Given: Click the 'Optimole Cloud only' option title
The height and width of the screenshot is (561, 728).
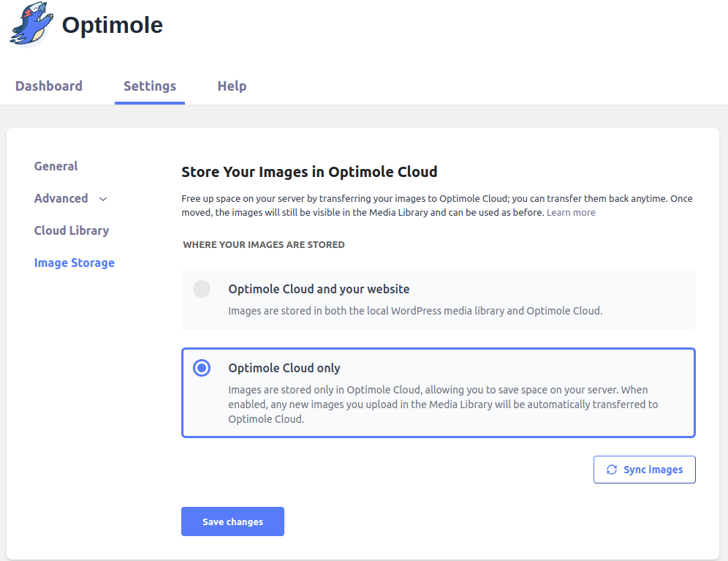Looking at the screenshot, I should pyautogui.click(x=284, y=368).
